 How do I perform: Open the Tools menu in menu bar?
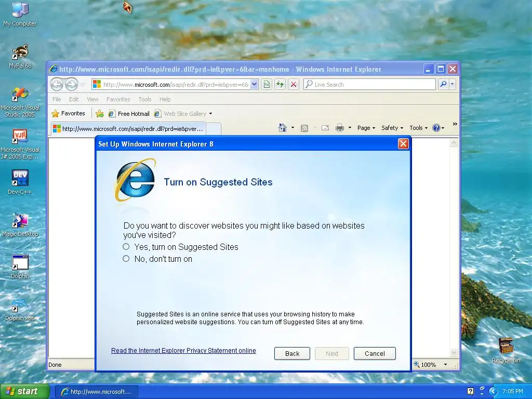pos(144,99)
